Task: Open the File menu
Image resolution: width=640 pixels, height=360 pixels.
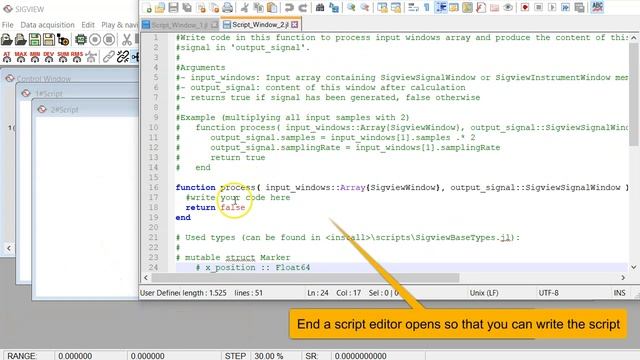Action: pyautogui.click(x=7, y=25)
